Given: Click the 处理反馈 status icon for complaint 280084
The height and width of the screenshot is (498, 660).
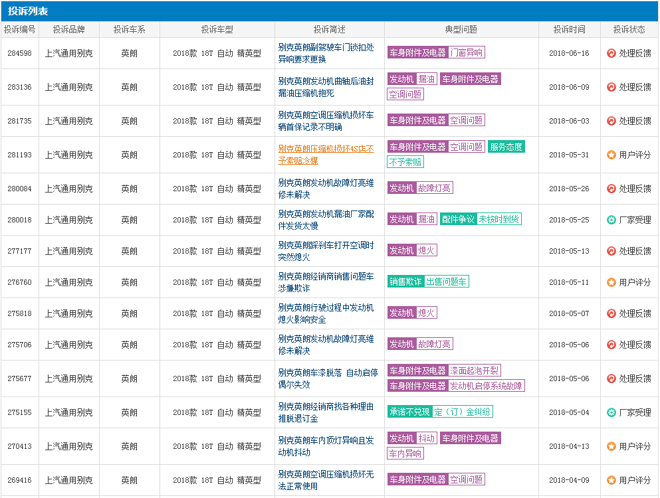Looking at the screenshot, I should click(x=611, y=189).
